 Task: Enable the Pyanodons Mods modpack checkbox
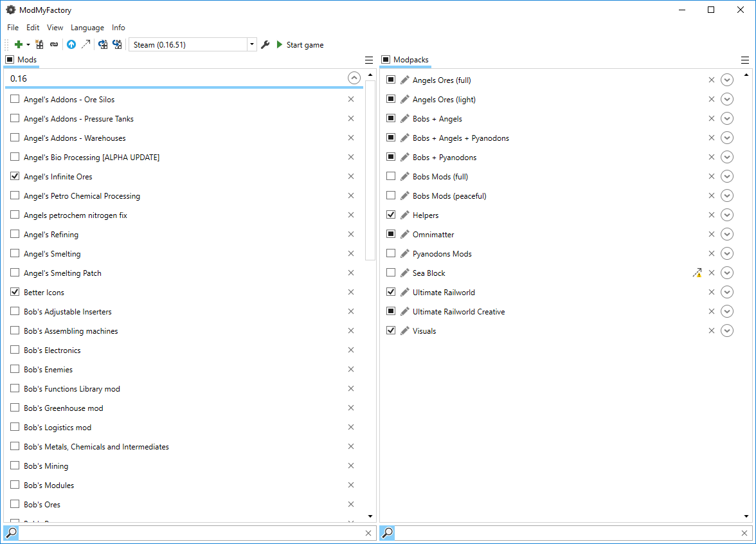tap(391, 253)
